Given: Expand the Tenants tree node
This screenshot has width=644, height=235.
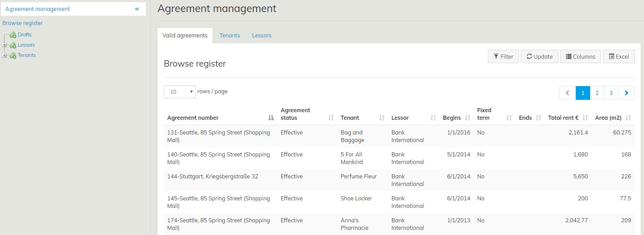Looking at the screenshot, I should click(4, 55).
